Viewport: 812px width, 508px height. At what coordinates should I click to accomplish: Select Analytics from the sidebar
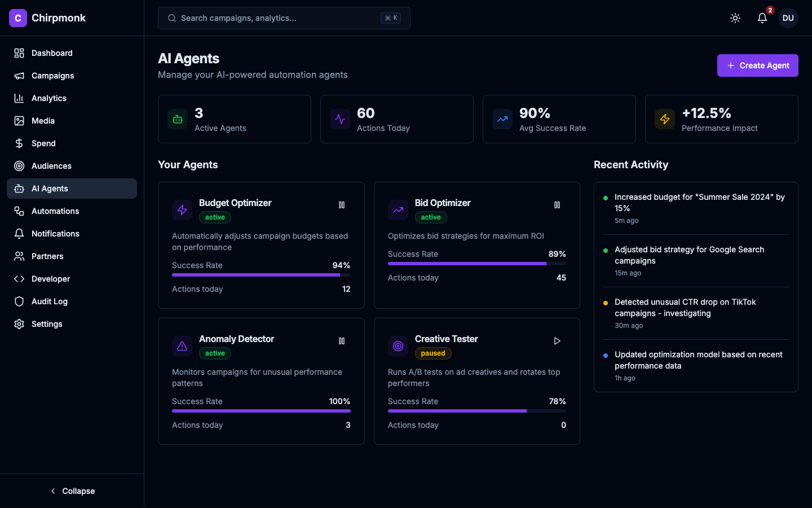[x=48, y=98]
